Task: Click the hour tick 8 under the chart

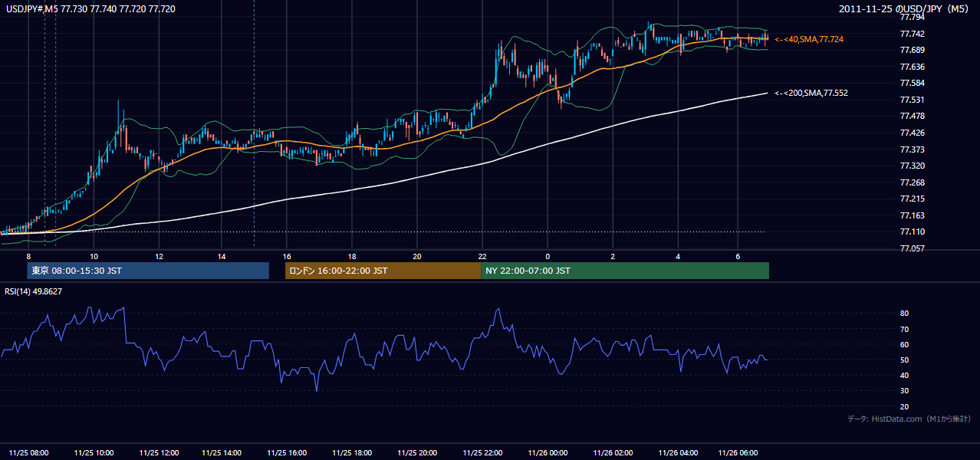Action: (28, 256)
